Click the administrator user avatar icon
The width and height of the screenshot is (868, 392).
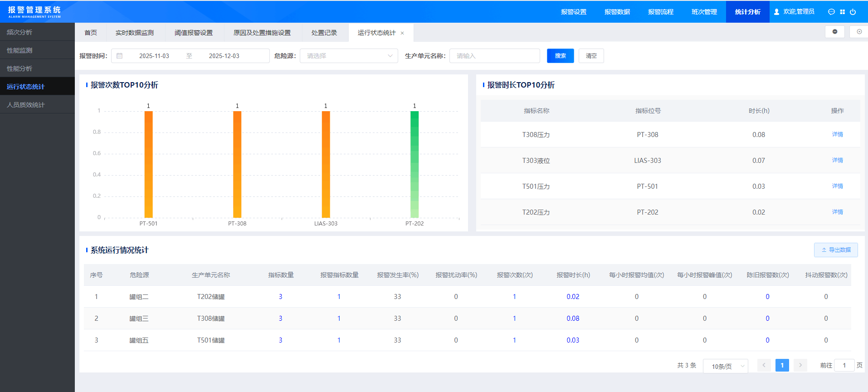point(777,12)
